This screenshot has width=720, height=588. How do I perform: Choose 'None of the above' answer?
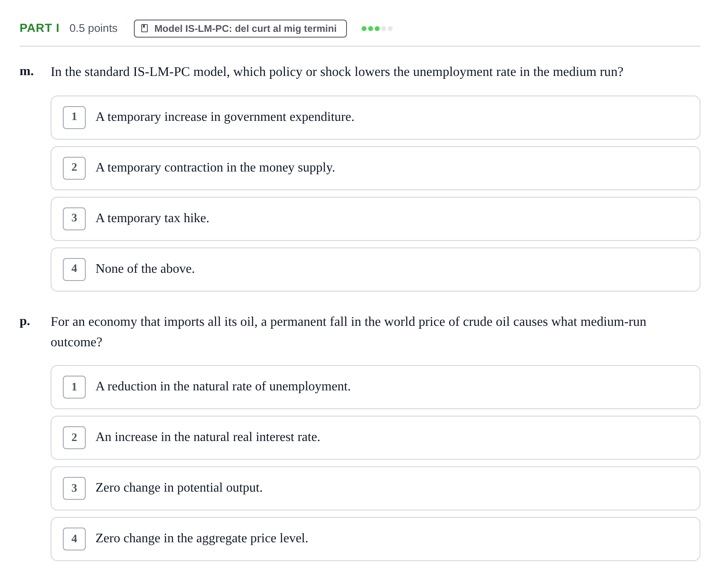376,269
